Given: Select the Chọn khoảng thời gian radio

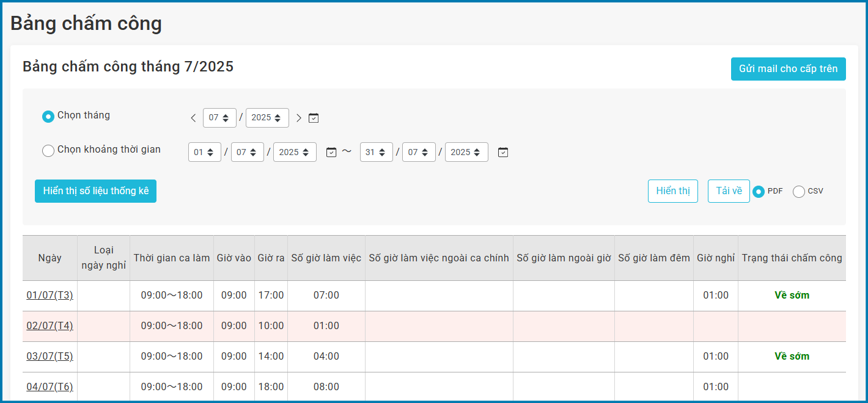Looking at the screenshot, I should pos(48,150).
